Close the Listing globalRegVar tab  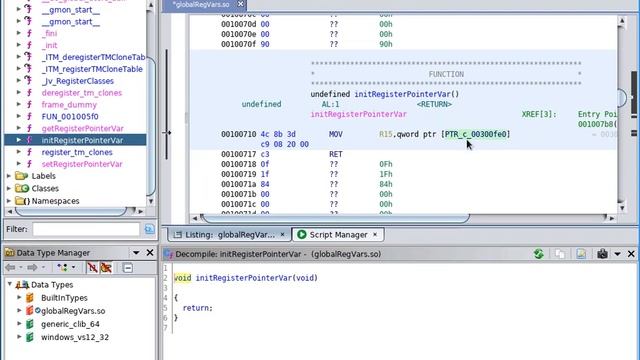(x=282, y=235)
